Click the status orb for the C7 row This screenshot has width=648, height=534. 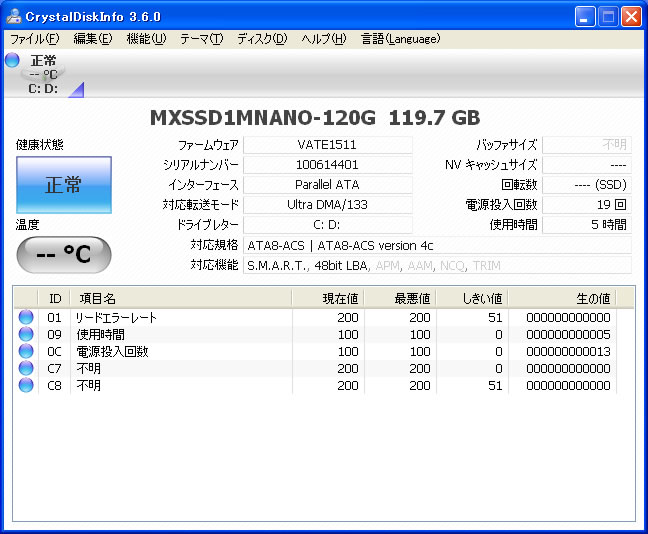pyautogui.click(x=26, y=368)
